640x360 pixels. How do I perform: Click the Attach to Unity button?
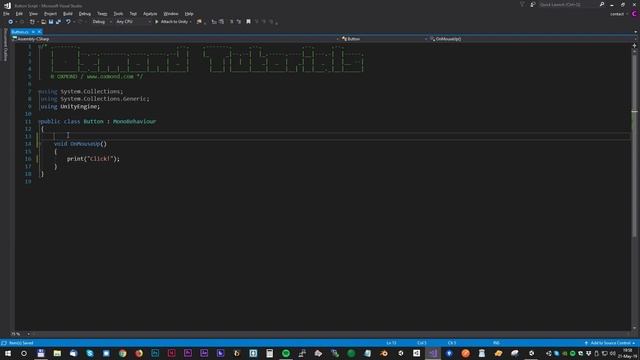click(x=171, y=22)
